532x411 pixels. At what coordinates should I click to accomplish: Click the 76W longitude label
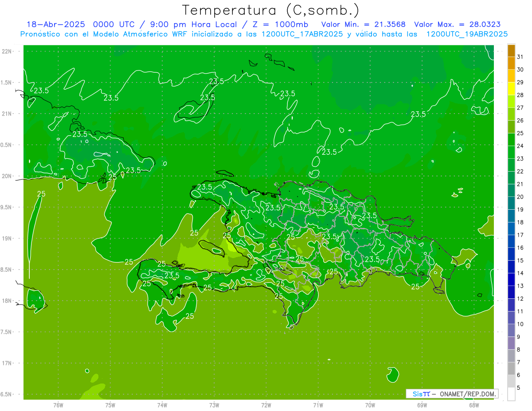point(58,405)
